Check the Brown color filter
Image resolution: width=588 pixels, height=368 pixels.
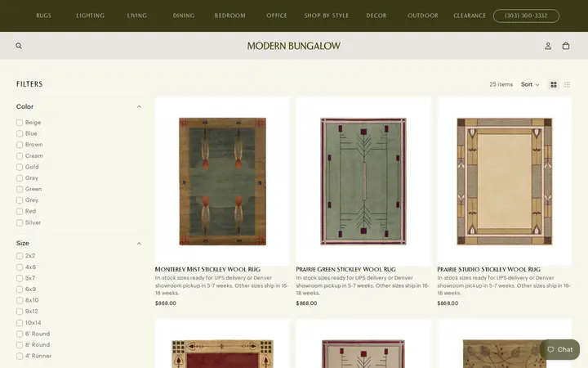(x=20, y=145)
